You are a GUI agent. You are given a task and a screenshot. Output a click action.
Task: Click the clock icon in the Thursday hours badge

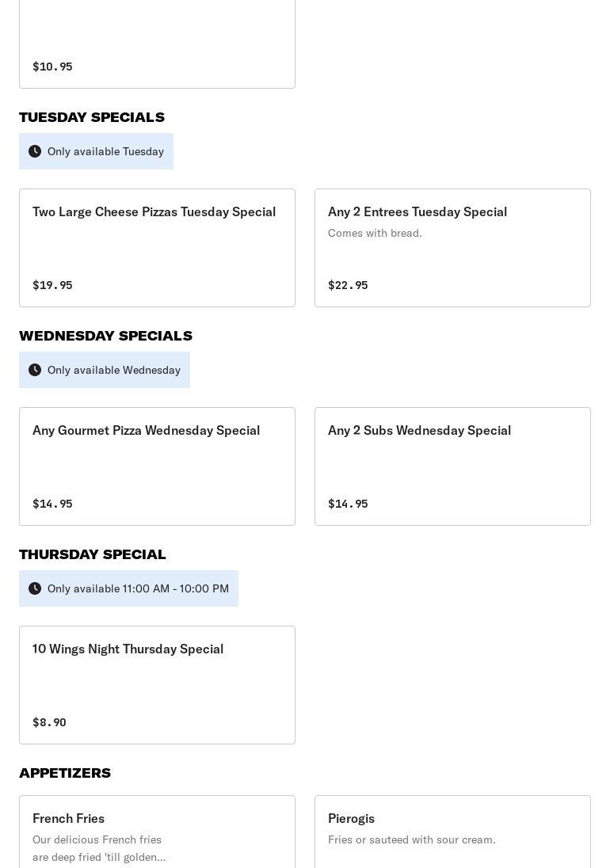[35, 588]
